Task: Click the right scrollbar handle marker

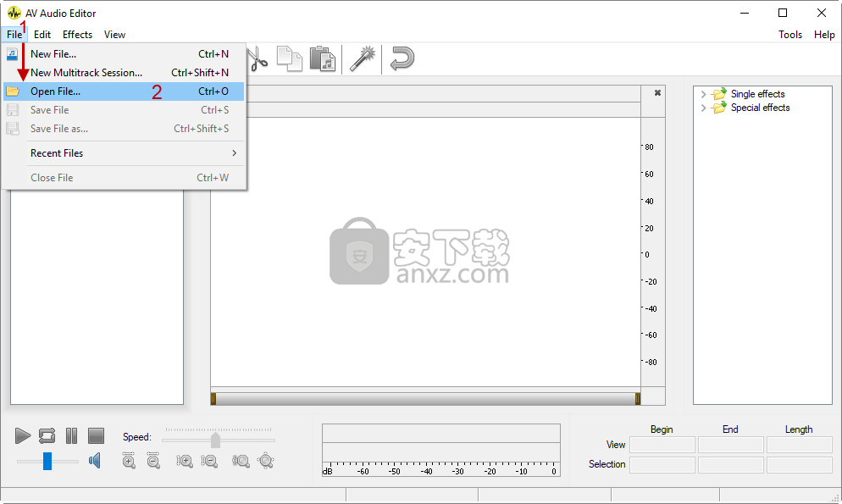Action: point(638,399)
